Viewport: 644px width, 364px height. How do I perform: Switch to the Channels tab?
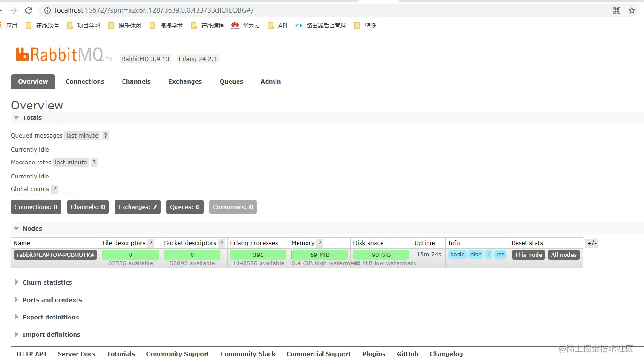tap(136, 81)
